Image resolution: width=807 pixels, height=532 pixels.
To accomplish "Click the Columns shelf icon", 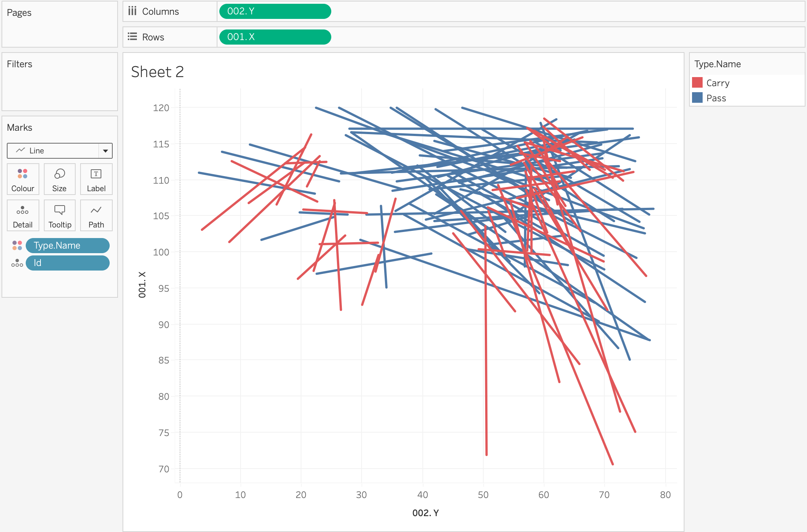I will (x=132, y=11).
